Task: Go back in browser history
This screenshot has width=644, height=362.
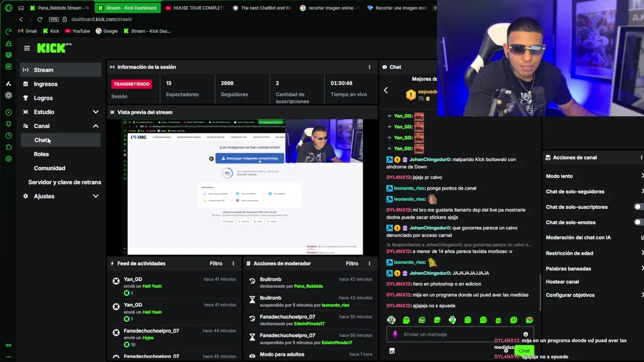Action: click(x=21, y=19)
